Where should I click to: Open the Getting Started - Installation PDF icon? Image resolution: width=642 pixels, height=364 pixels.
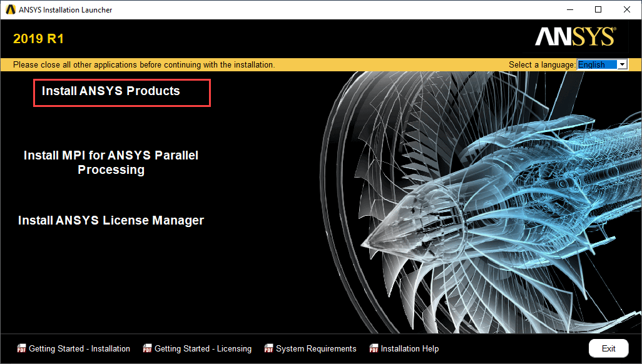tap(21, 348)
